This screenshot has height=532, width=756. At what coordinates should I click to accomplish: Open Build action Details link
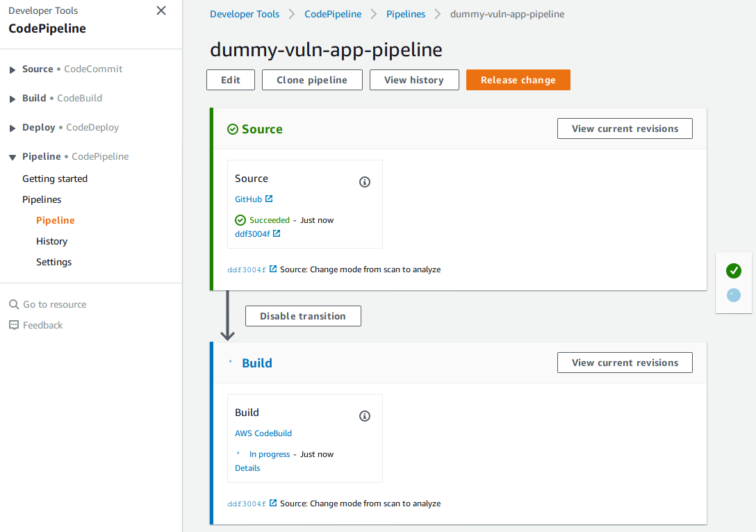click(x=247, y=468)
